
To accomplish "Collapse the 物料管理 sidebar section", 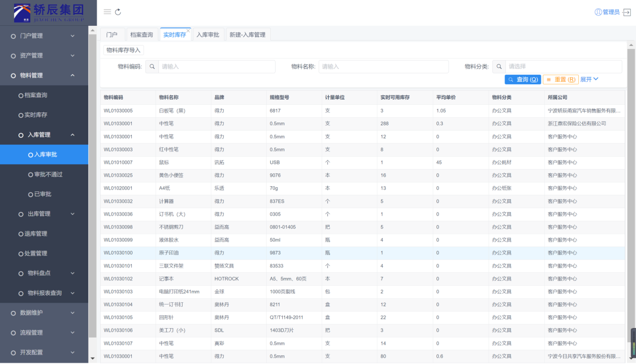I will 44,75.
